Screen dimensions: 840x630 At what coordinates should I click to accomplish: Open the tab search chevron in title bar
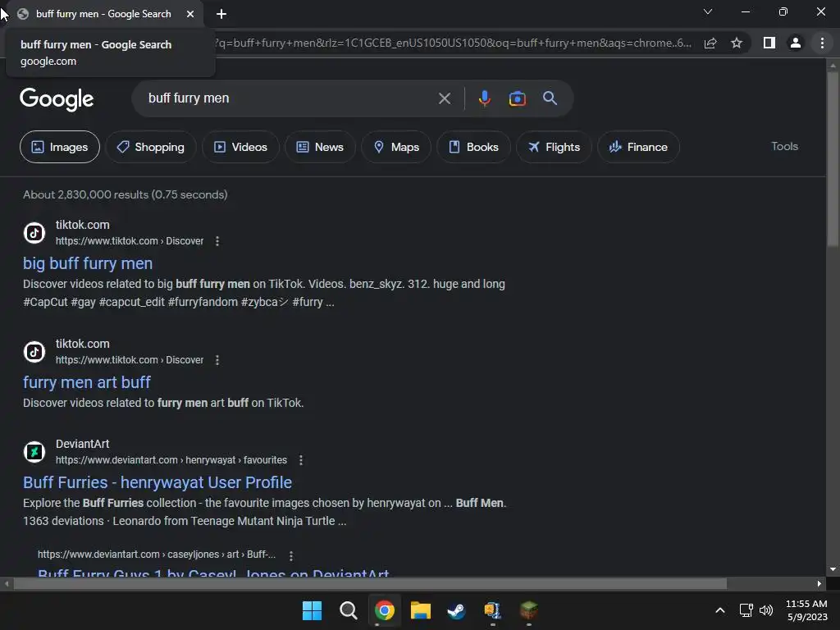coord(708,11)
